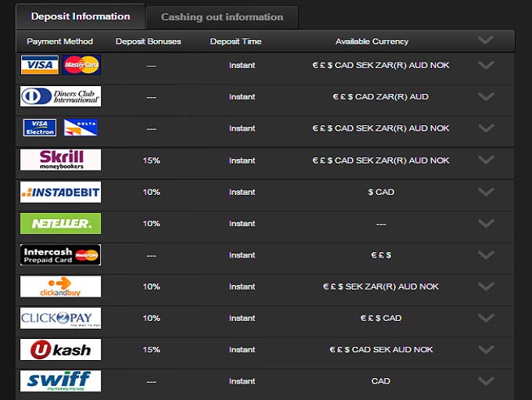The height and width of the screenshot is (400, 532).
Task: Expand the Visa MasterCard row chevron
Action: [486, 65]
